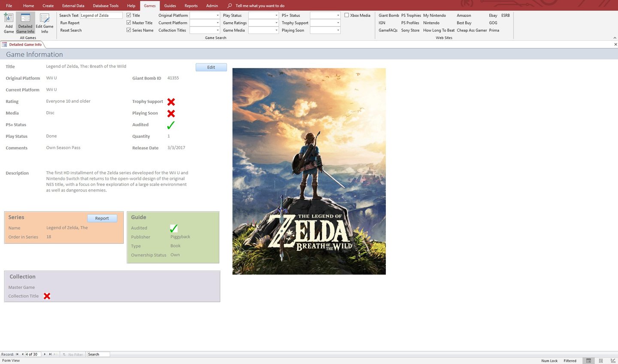Click the Playing Soon red X mark
Image resolution: width=618 pixels, height=364 pixels.
point(171,113)
